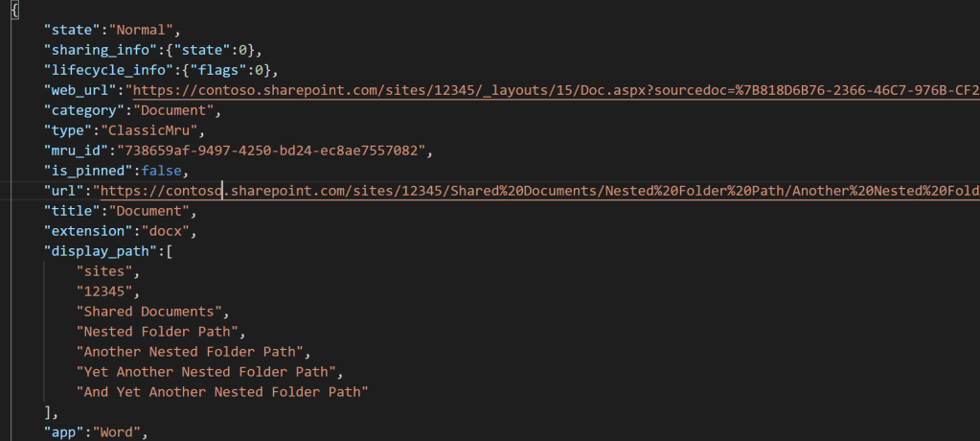
Task: Open the web_url SharePoint Doc.aspx link
Action: pos(556,91)
